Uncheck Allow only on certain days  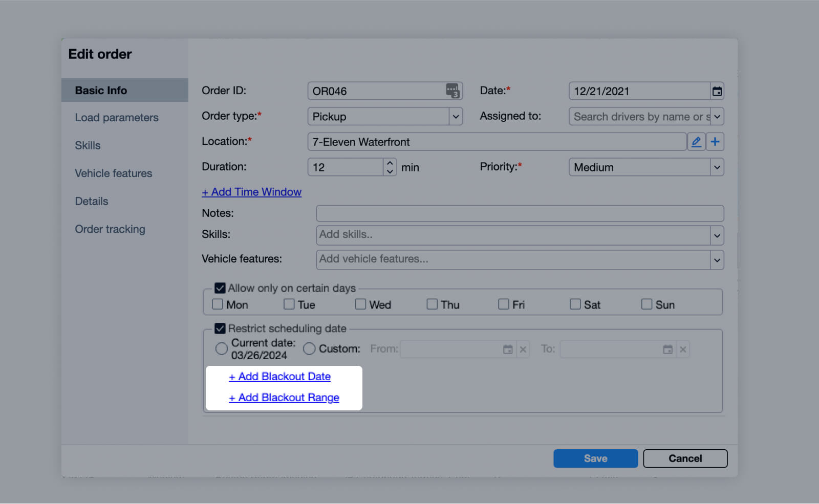coord(220,288)
